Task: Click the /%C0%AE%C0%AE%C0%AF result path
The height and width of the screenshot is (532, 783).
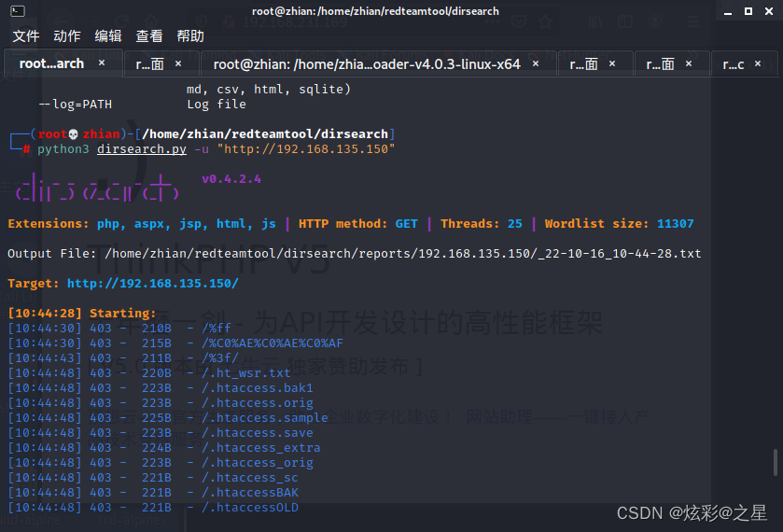Action: click(273, 343)
